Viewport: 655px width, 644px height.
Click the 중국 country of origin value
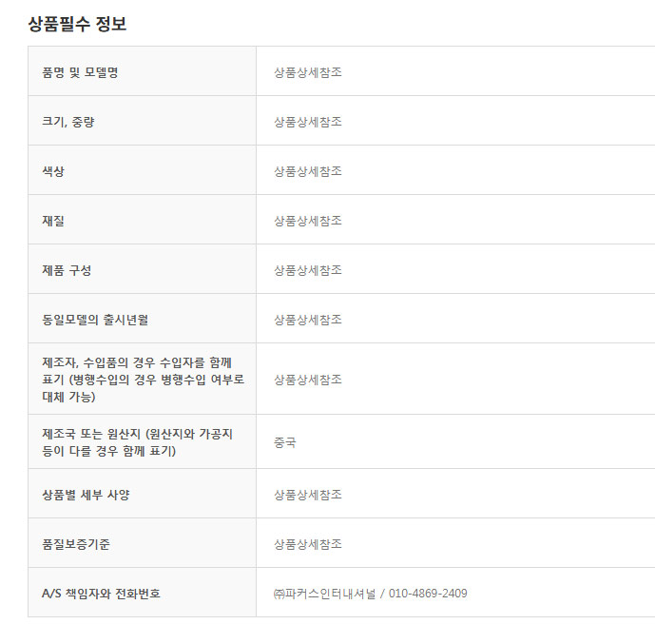tap(284, 442)
